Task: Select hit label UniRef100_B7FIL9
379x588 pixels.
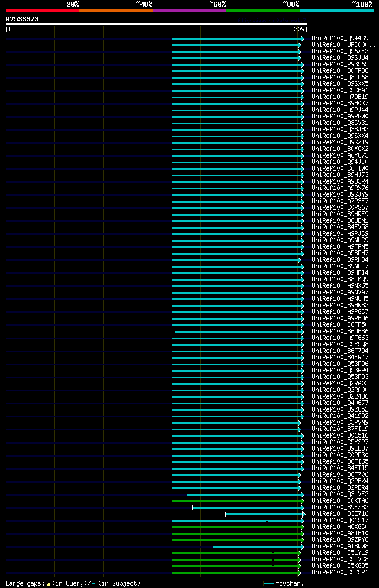Action: pyautogui.click(x=340, y=429)
